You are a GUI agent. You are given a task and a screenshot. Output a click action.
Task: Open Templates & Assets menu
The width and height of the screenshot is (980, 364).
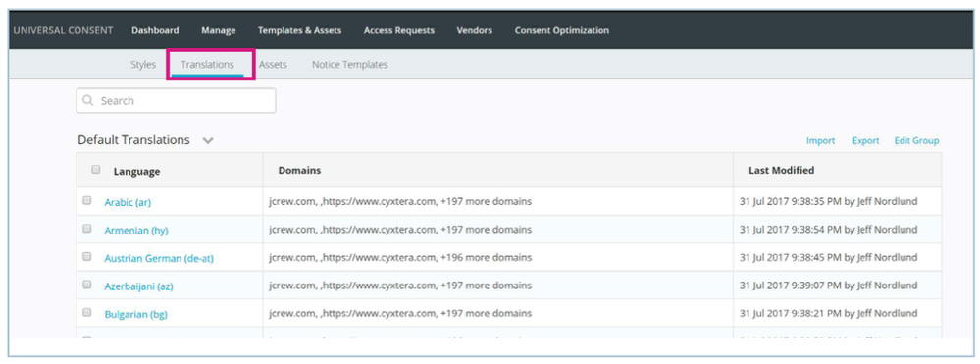point(299,30)
